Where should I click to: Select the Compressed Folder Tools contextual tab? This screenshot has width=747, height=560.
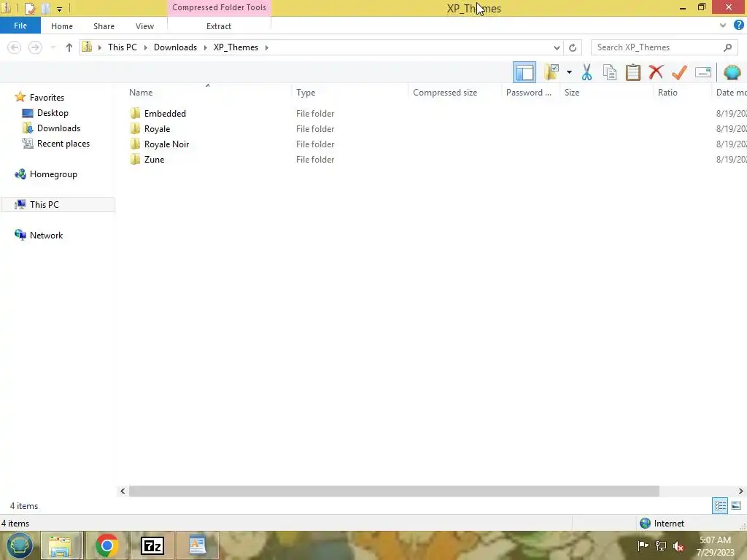click(x=219, y=7)
